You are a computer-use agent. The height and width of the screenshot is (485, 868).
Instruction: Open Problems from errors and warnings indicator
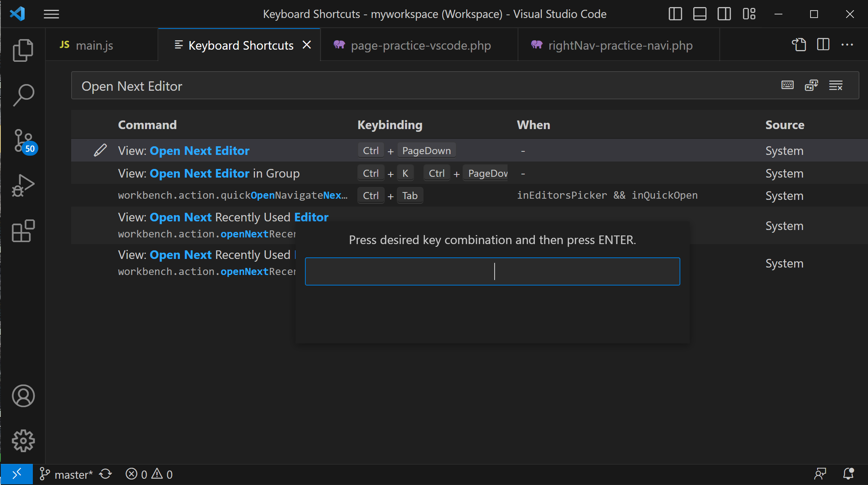click(x=149, y=474)
